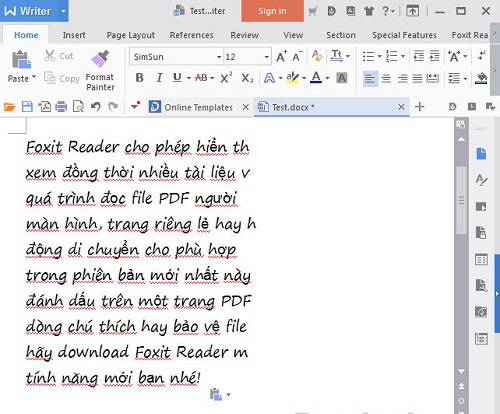
Task: Click the Paste icon
Action: (21, 59)
